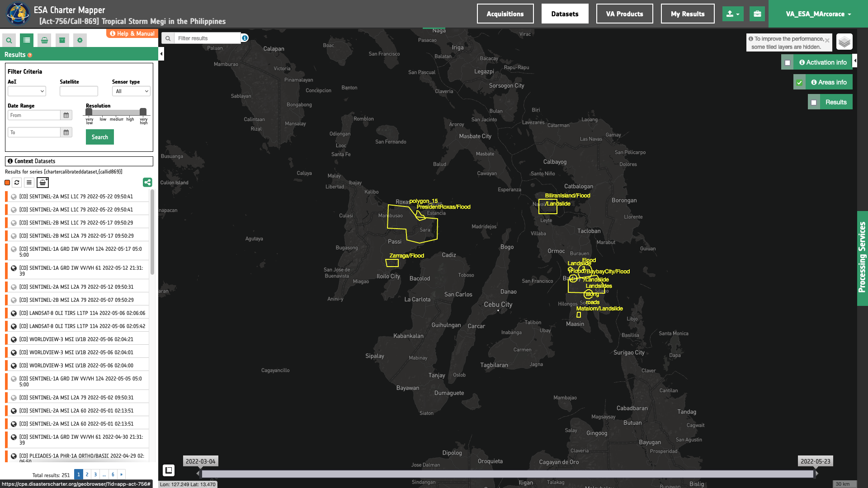Click the Activation info button
The image size is (868, 488).
coord(823,62)
